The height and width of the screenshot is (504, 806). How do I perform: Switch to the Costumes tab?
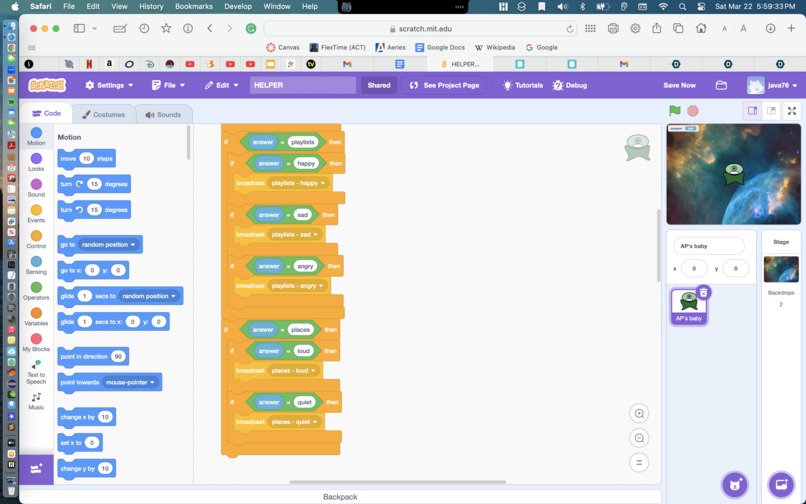click(103, 114)
